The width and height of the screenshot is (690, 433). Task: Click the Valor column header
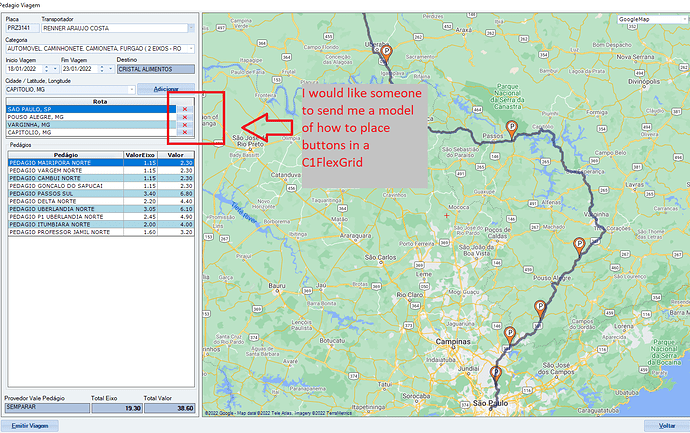tap(176, 155)
